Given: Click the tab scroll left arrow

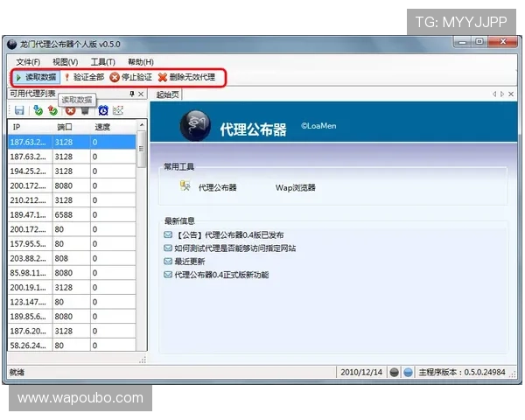Looking at the screenshot, I should [494, 94].
